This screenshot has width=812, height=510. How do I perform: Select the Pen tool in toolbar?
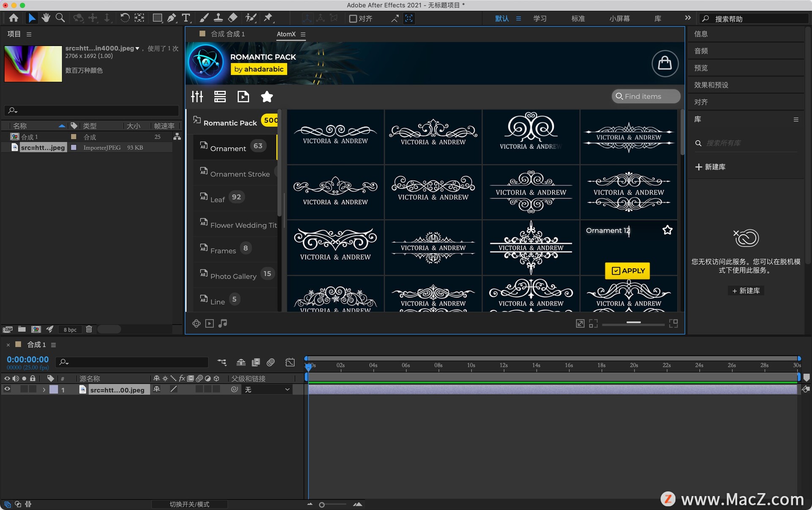pos(171,18)
